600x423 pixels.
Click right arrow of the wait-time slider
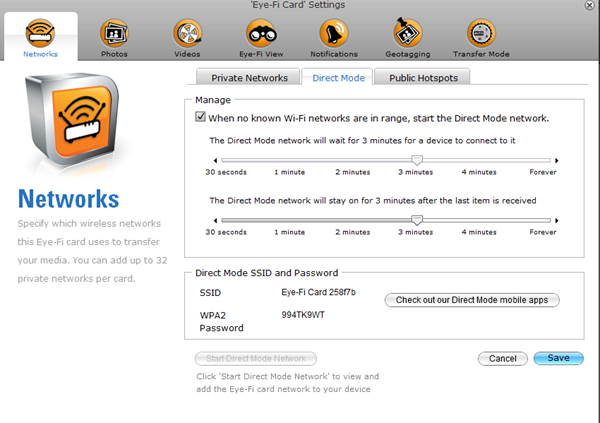point(557,160)
